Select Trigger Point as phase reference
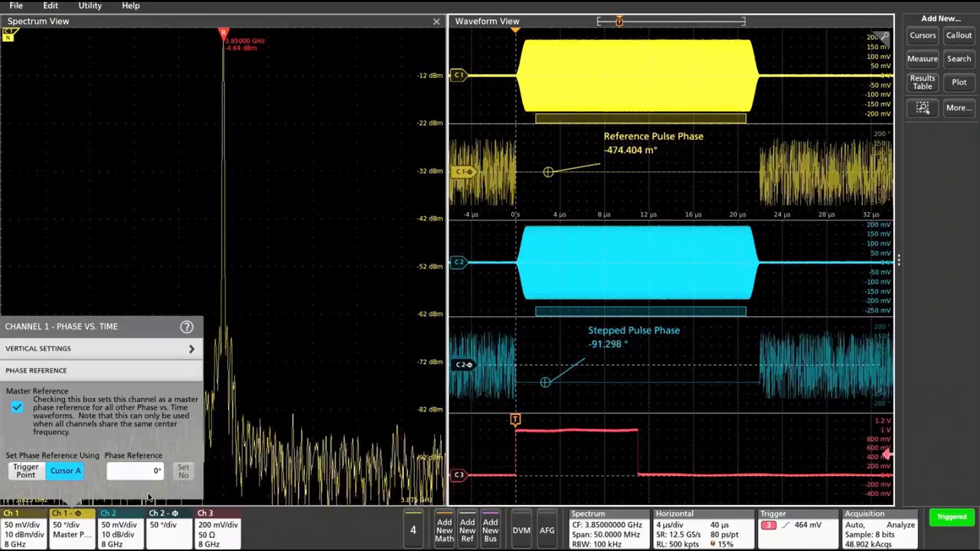980x551 pixels. (25, 471)
